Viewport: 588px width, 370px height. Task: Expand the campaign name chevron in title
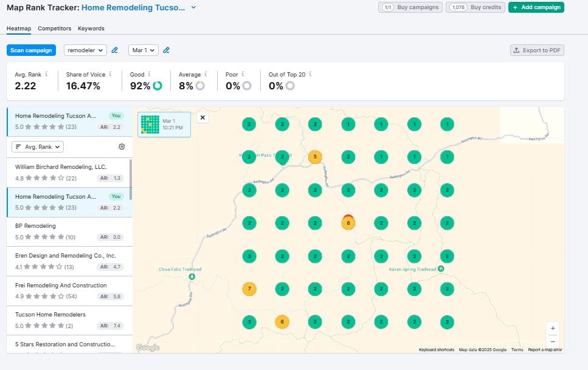tap(193, 7)
